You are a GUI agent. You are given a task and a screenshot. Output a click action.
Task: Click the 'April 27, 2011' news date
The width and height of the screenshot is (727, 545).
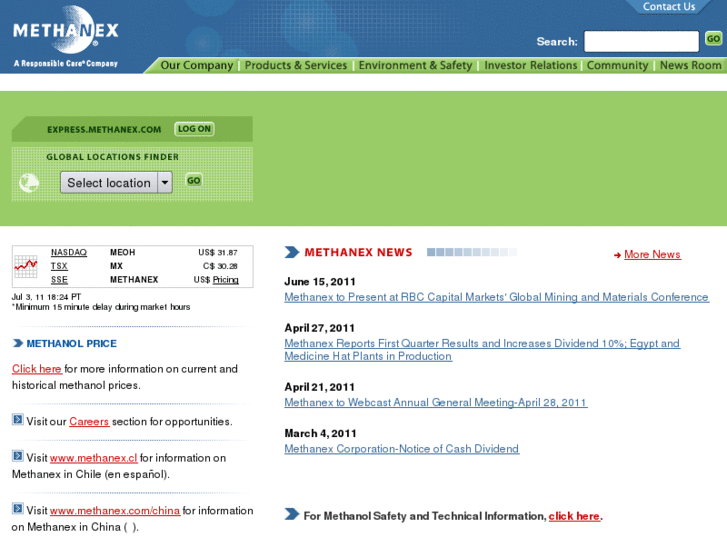[x=319, y=328]
